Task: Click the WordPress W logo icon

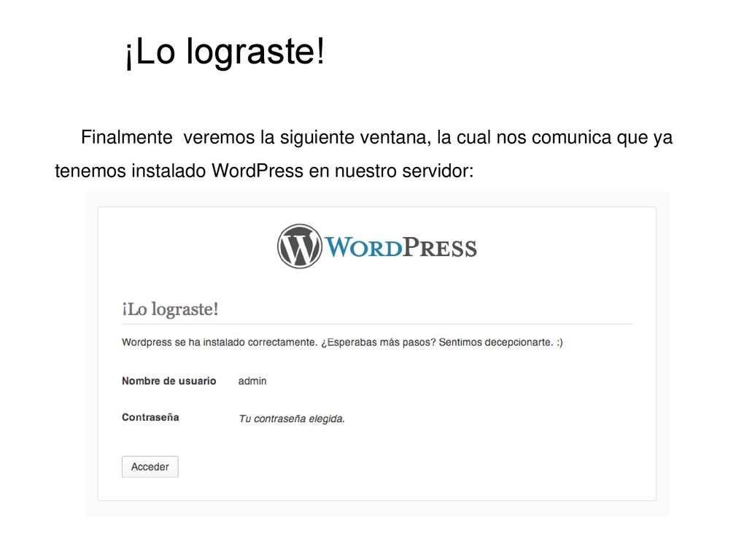Action: [300, 246]
